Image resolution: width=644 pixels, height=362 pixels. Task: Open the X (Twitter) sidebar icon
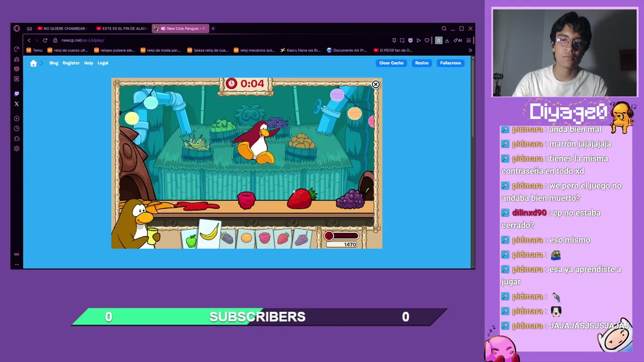17,104
